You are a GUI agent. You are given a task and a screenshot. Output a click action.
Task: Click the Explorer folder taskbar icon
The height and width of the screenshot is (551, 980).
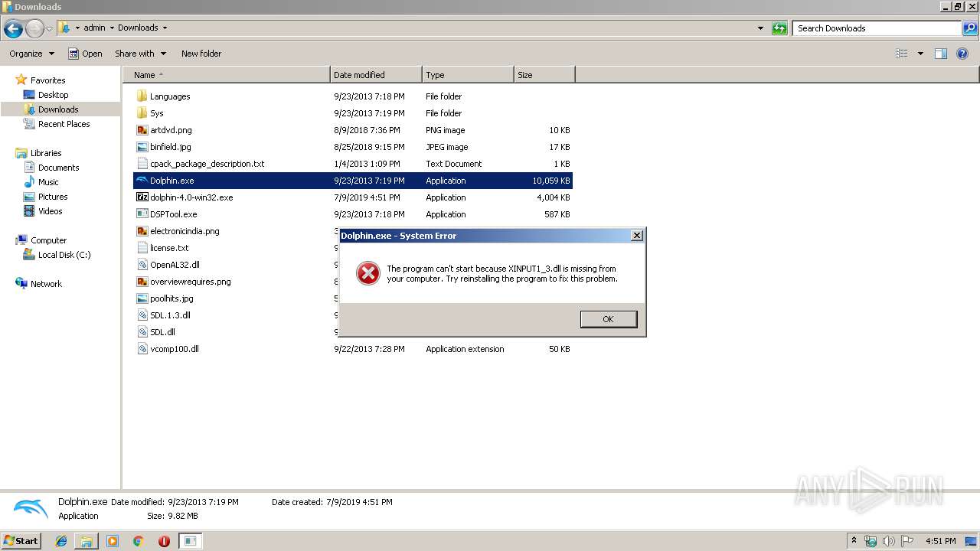tap(87, 541)
